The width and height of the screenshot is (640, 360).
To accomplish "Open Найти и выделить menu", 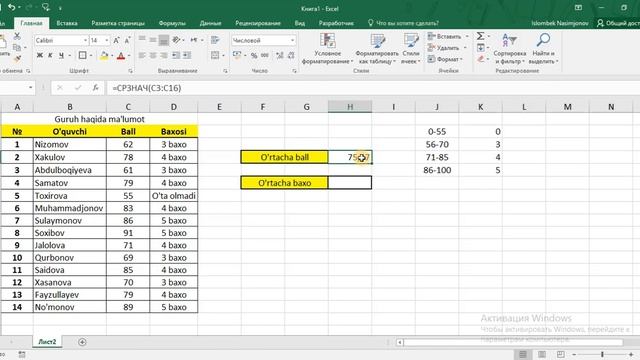I will [543, 49].
